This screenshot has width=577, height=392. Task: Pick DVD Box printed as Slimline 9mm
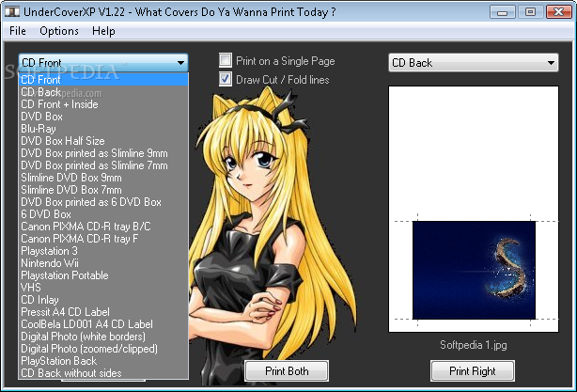(103, 152)
